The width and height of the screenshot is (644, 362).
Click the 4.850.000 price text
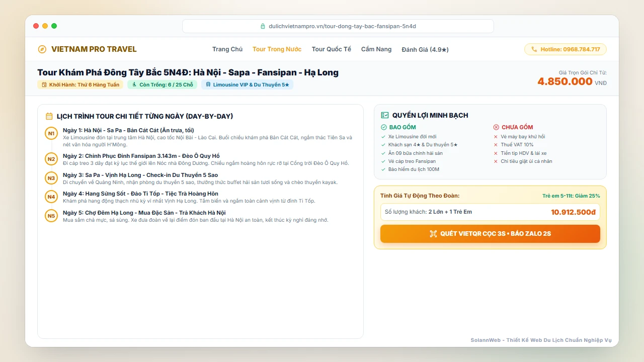(x=565, y=81)
